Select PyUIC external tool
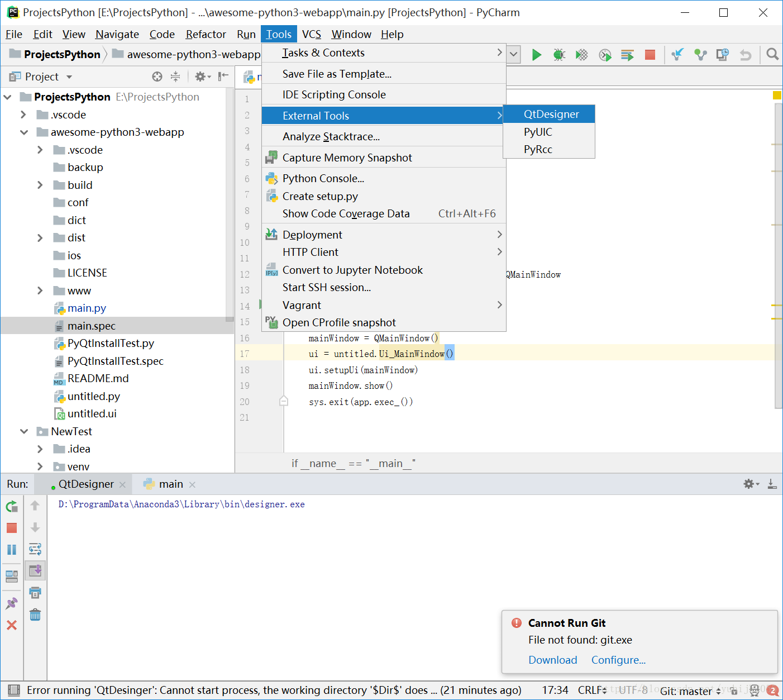The height and width of the screenshot is (700, 783). tap(549, 132)
